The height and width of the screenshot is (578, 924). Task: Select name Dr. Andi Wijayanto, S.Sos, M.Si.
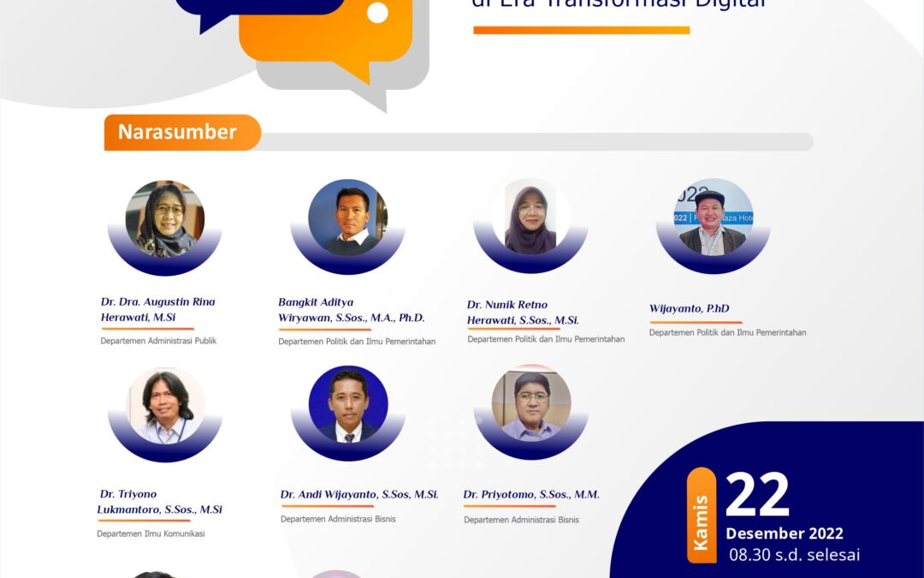[359, 494]
